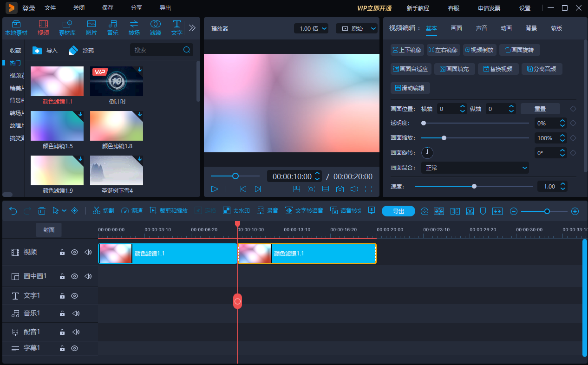Image resolution: width=588 pixels, height=365 pixels.
Task: Switch to the 画面 editing tab
Action: 457,28
